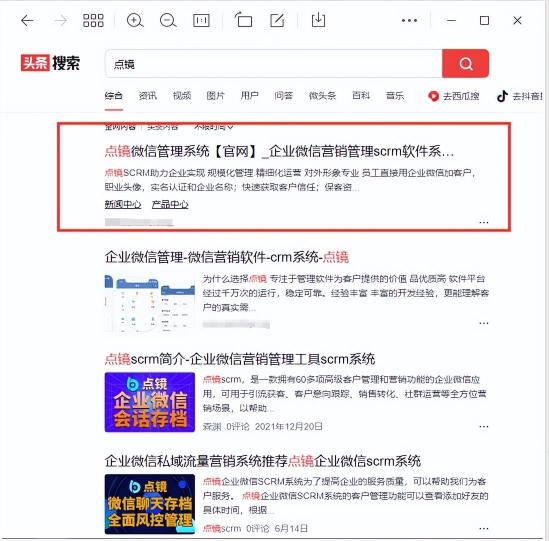Open the viewer's more options ellipsis
This screenshot has width=549, height=541.
[x=409, y=21]
